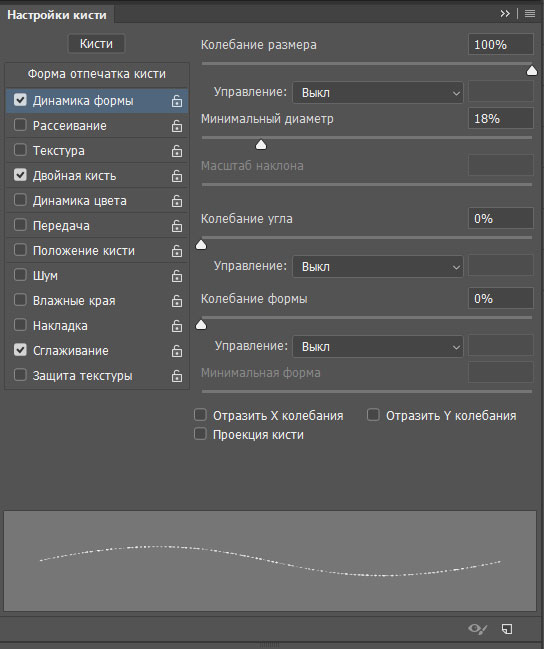
Task: Check the Проекция кисти option
Action: [x=200, y=434]
